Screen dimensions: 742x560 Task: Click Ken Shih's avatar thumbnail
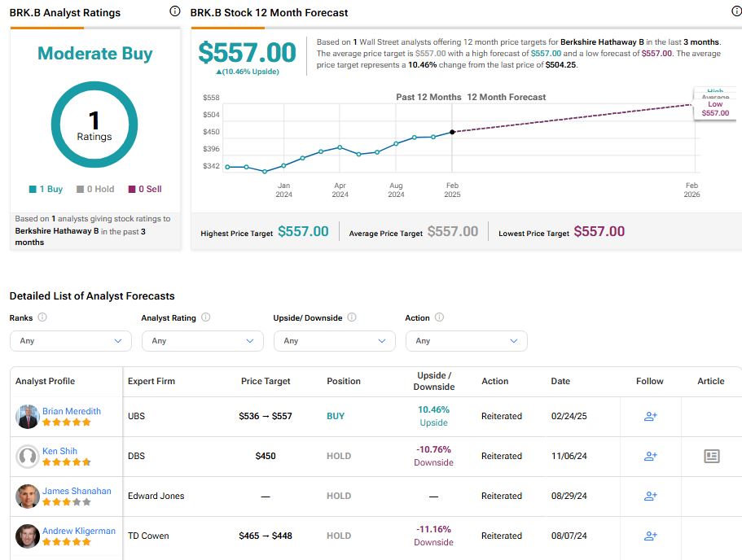tap(27, 457)
